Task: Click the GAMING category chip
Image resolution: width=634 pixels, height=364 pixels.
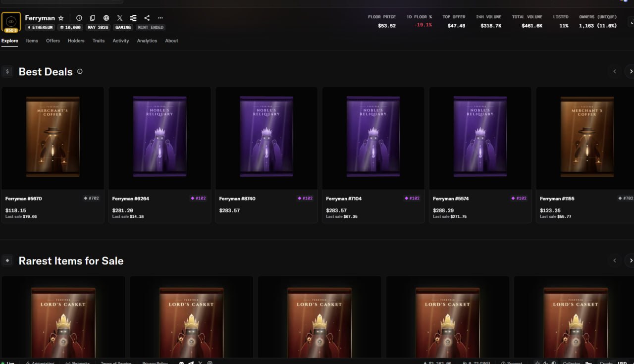Action: [x=123, y=27]
